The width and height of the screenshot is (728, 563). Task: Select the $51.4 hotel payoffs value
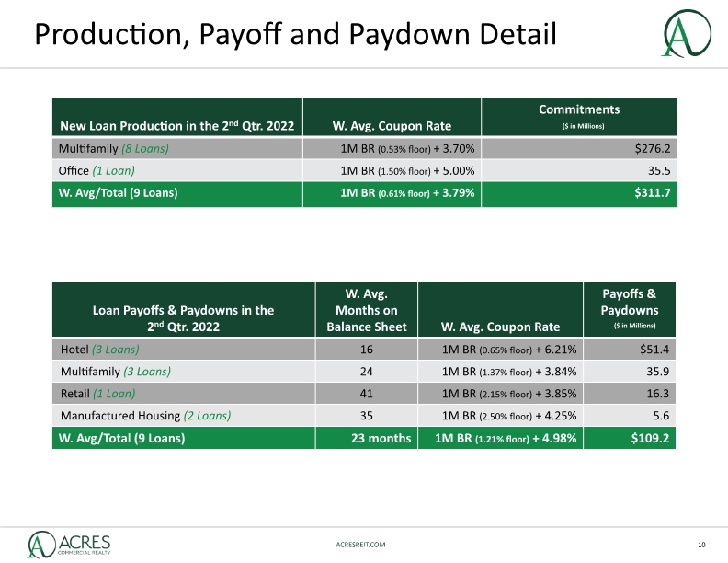pyautogui.click(x=654, y=350)
